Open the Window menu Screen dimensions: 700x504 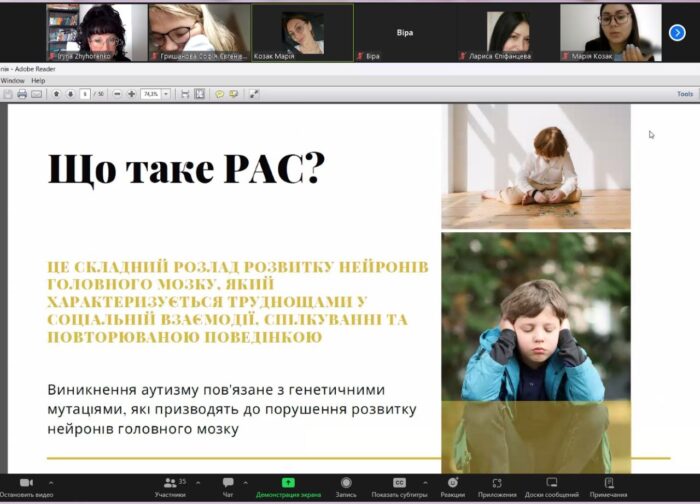coord(13,80)
